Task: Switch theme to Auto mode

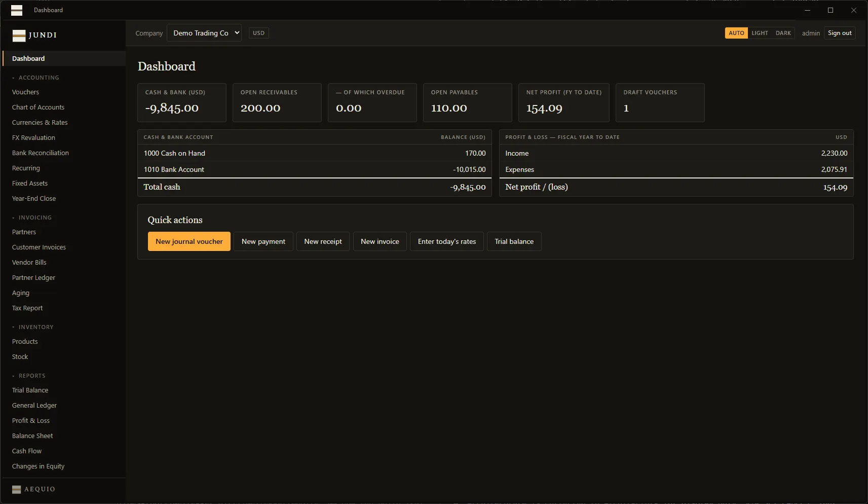Action: pos(736,33)
